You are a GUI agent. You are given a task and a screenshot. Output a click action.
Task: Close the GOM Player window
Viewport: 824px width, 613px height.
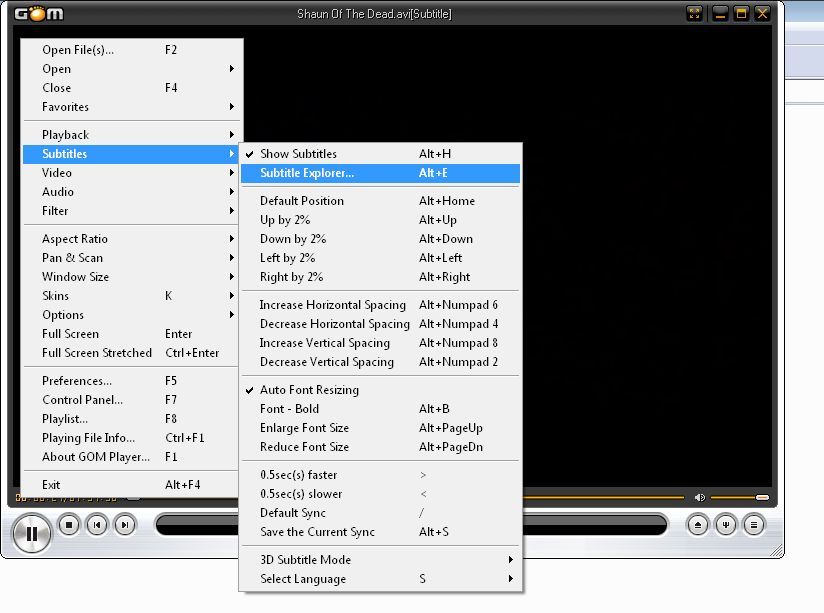763,13
